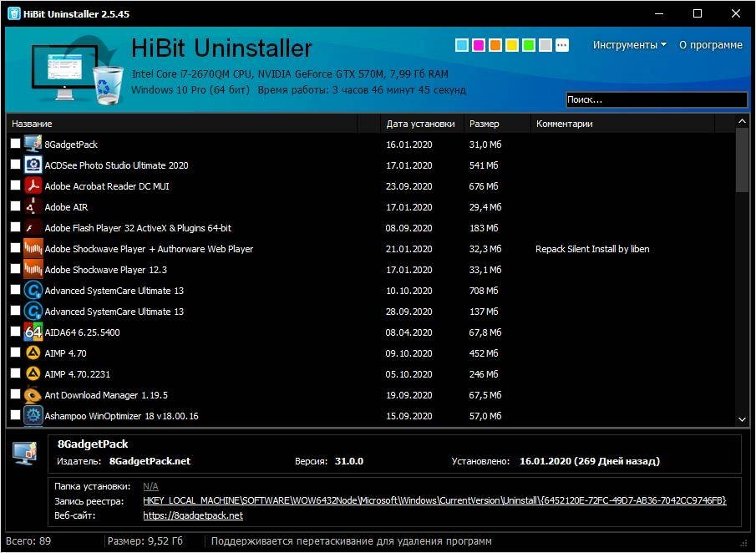Click the vertical scrollbar thumb
Screen dimensions: 756x553
pyautogui.click(x=742, y=160)
